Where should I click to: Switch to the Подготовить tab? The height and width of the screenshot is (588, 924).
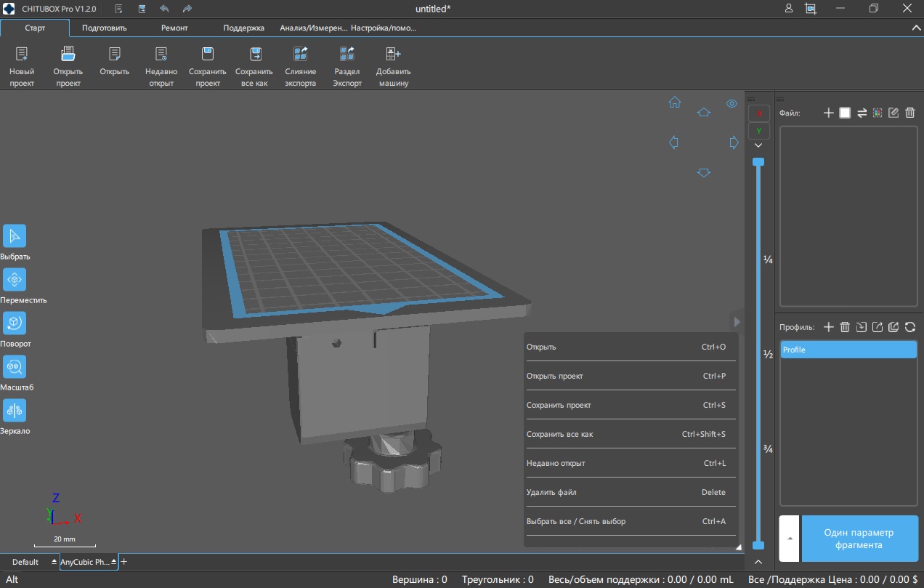click(x=104, y=28)
